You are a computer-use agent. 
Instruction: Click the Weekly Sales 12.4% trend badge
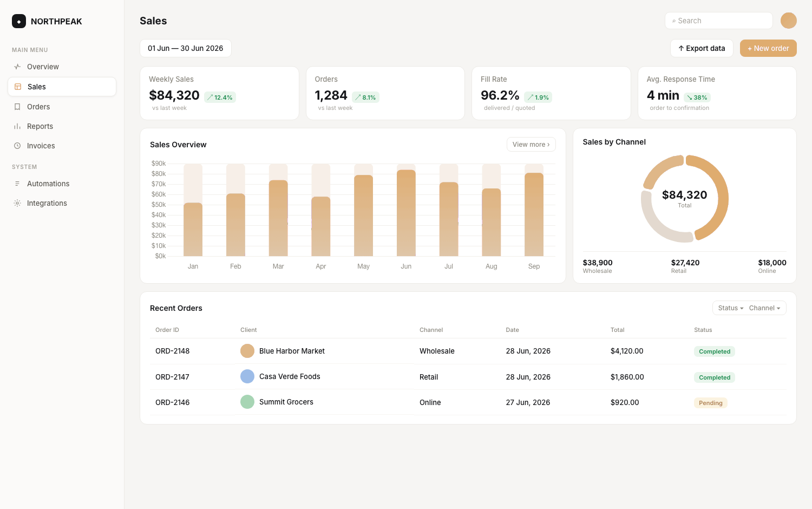pos(220,97)
